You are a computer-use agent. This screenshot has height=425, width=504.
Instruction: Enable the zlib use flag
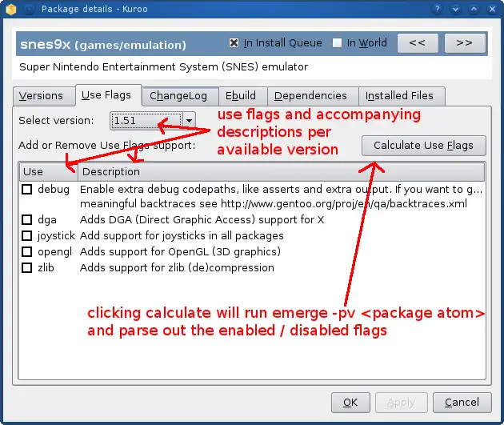pyautogui.click(x=26, y=267)
